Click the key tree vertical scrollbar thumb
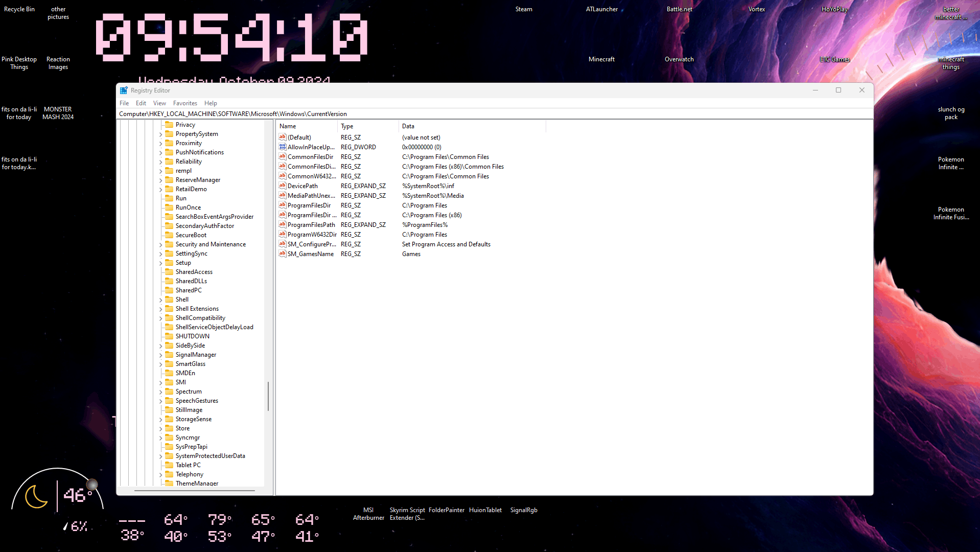 click(x=268, y=396)
